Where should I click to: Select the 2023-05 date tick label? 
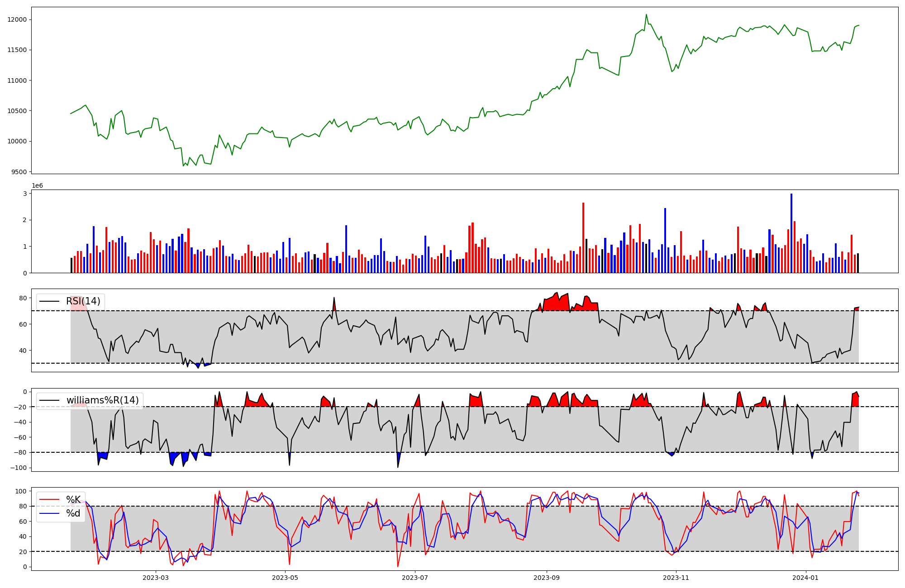pos(286,578)
